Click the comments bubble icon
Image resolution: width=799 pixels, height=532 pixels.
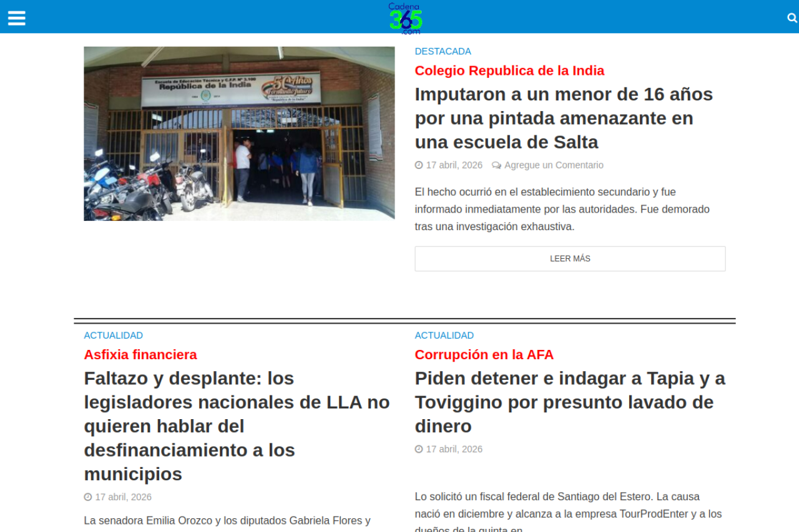click(496, 165)
